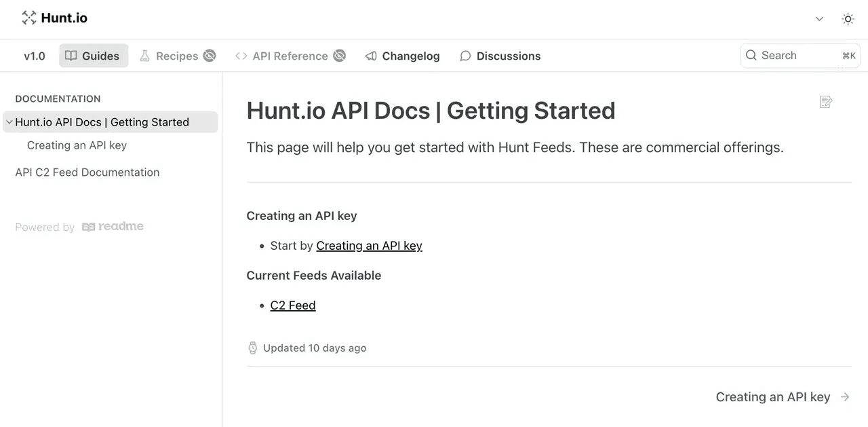868x427 pixels.
Task: Click the hidden-eye icon beside API Reference
Action: point(339,56)
